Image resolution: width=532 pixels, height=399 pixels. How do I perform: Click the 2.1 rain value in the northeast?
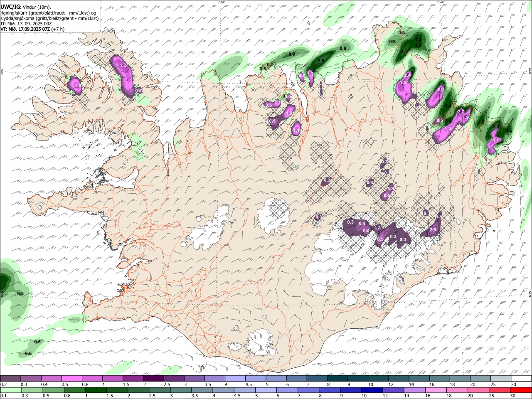pyautogui.click(x=404, y=52)
